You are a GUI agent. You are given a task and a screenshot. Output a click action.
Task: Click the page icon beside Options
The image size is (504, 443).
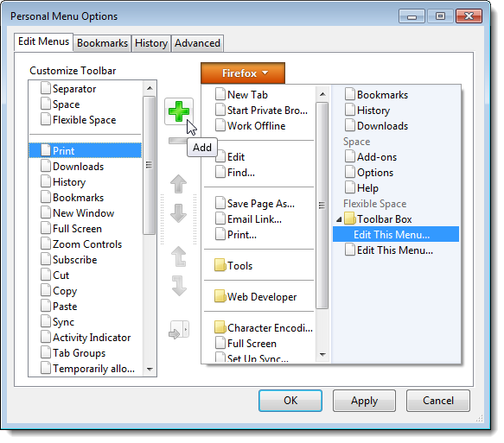350,172
